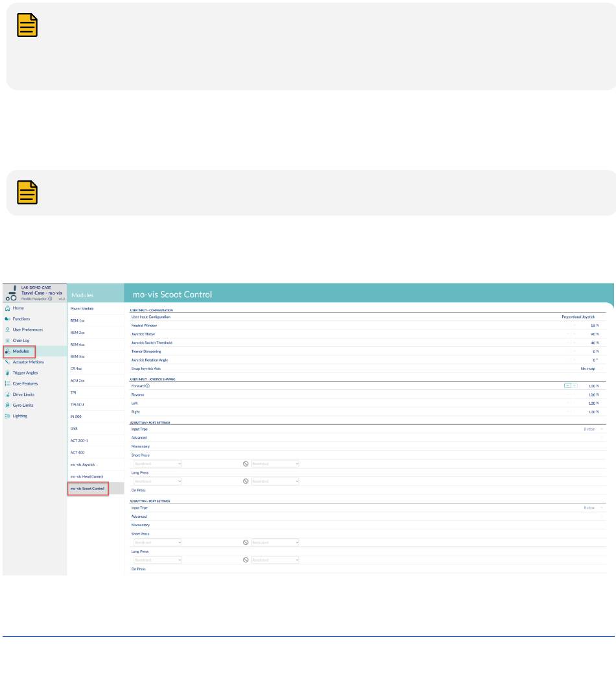
Task: Click the Joystick Rotation Angle value
Action: pos(596,360)
